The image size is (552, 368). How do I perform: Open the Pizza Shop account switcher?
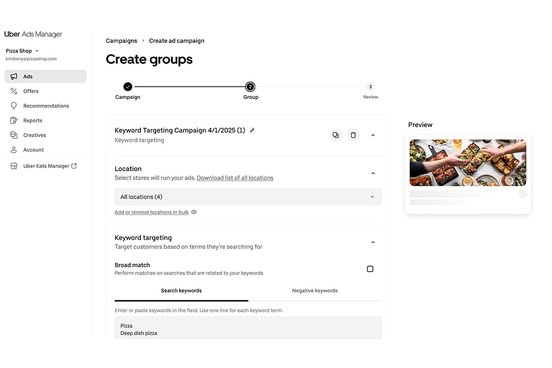click(22, 51)
